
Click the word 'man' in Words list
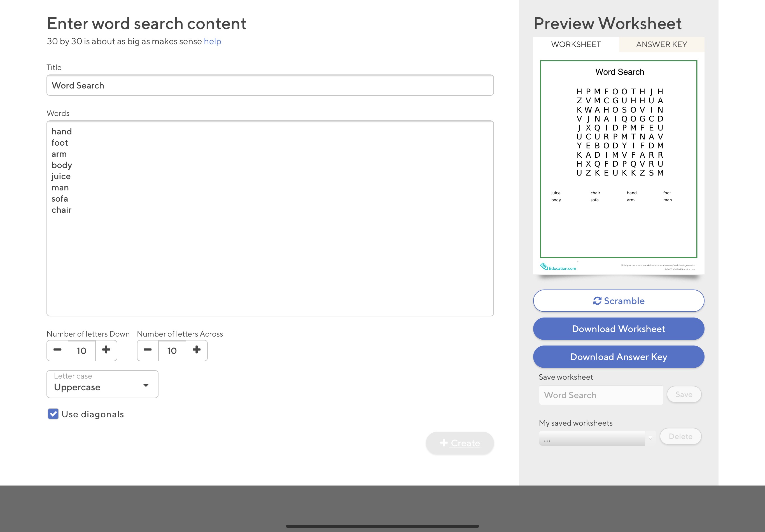[x=60, y=188]
